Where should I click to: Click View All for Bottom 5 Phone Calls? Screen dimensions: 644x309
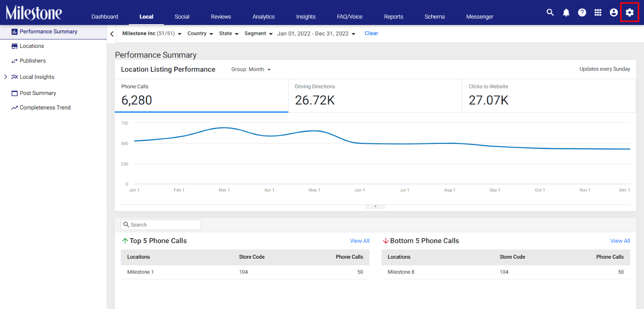pyautogui.click(x=620, y=241)
